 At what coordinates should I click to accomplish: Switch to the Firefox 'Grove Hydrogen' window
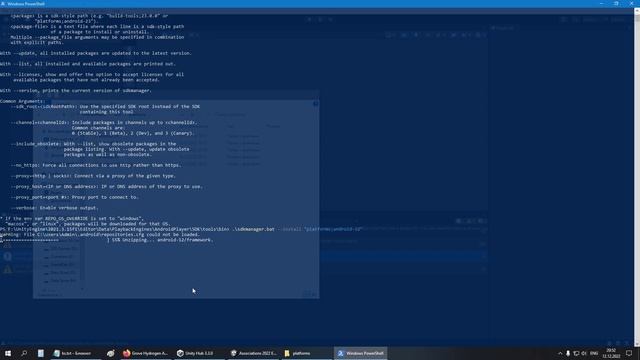pos(145,353)
